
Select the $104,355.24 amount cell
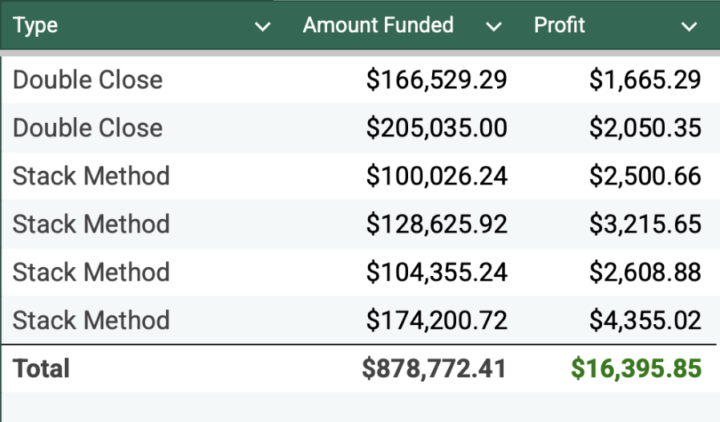point(437,272)
